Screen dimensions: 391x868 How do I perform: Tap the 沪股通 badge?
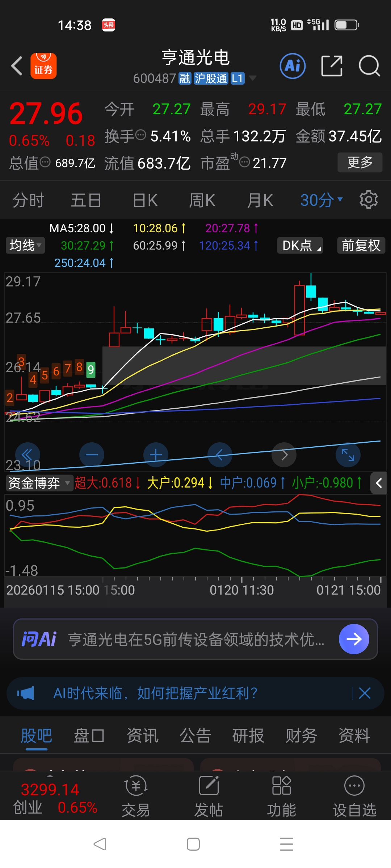[211, 78]
